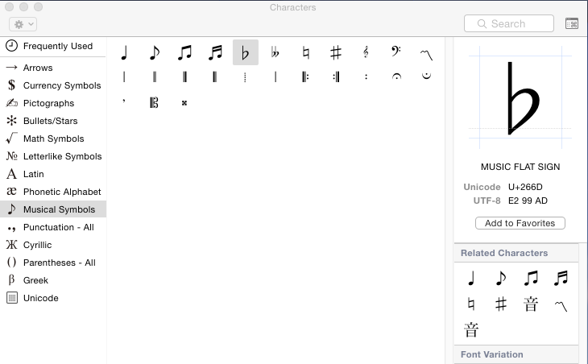Screen dimensions: 588x364
Task: Choose the bass clef symbol
Action: (396, 53)
